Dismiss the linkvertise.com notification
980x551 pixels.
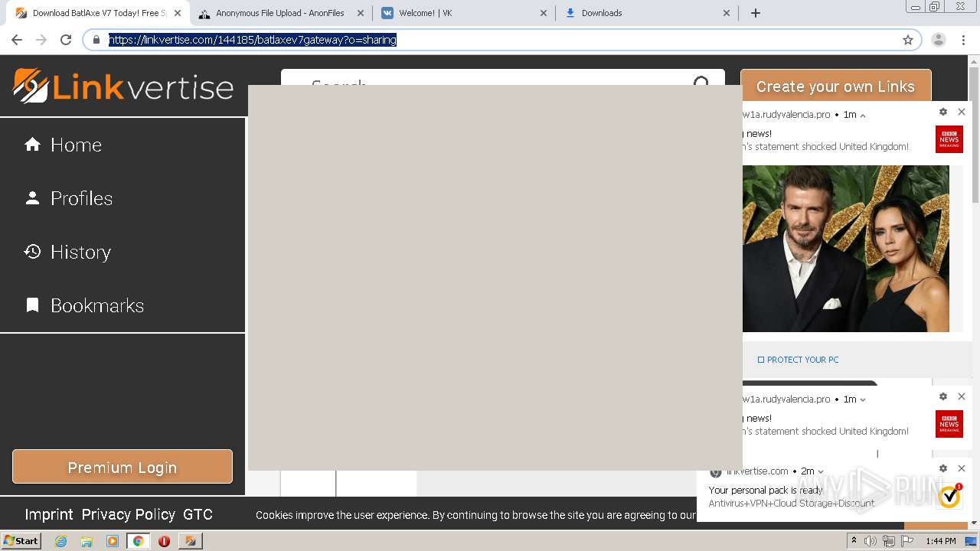962,468
